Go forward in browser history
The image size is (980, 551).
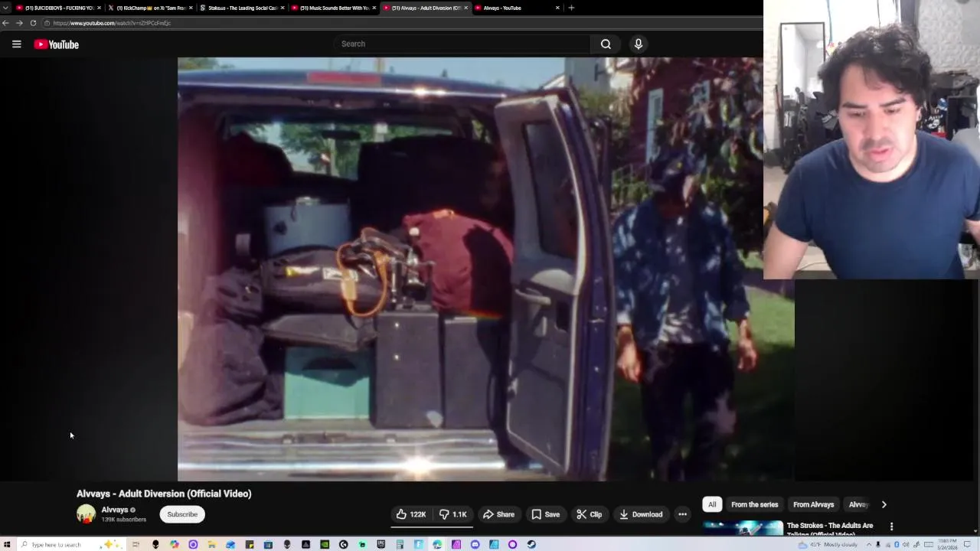pos(19,23)
